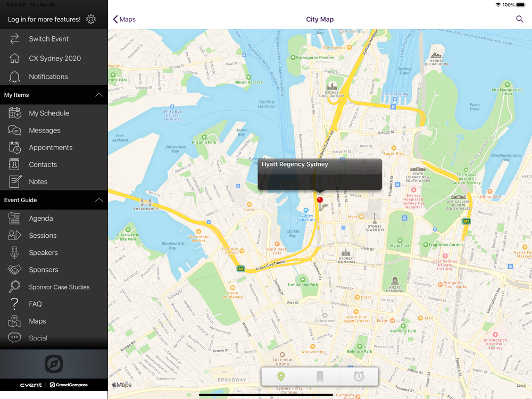Open Sessions
The width and height of the screenshot is (532, 399).
point(54,235)
